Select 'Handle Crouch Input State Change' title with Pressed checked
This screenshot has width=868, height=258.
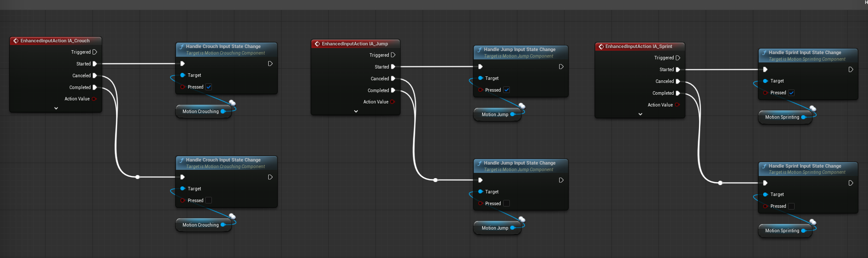point(223,46)
